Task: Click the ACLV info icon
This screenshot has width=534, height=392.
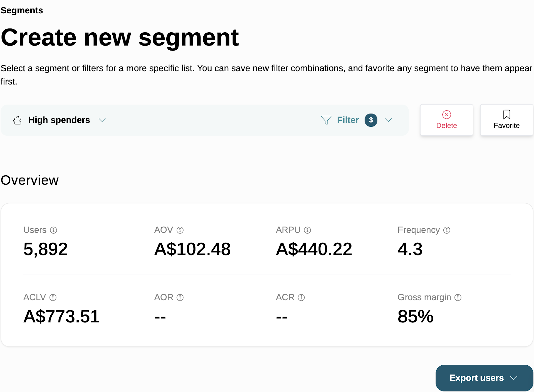Action: pos(53,297)
